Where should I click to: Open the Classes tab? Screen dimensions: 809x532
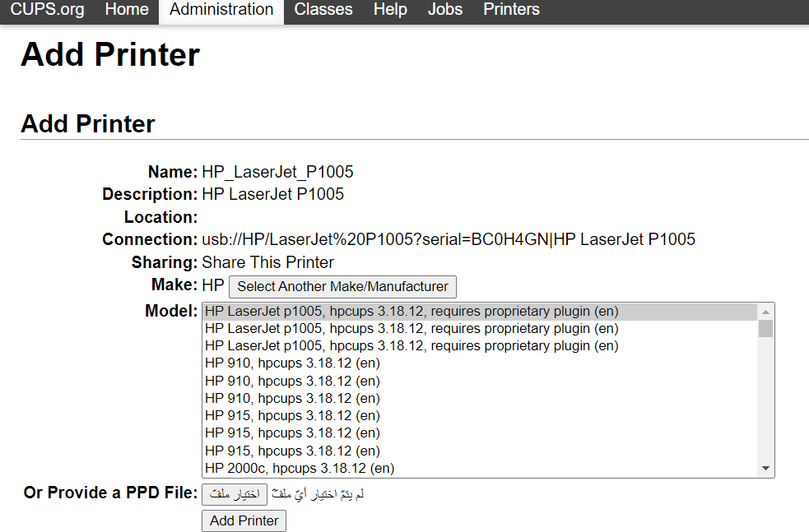pyautogui.click(x=323, y=10)
